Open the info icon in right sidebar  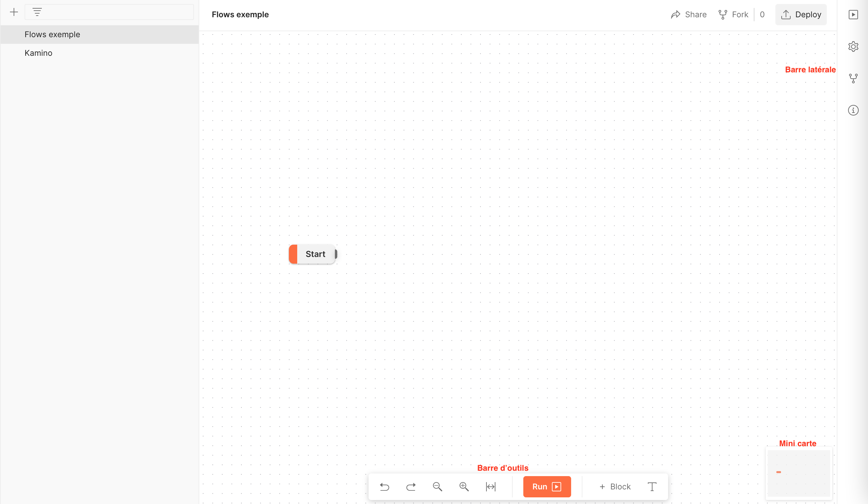click(x=853, y=110)
